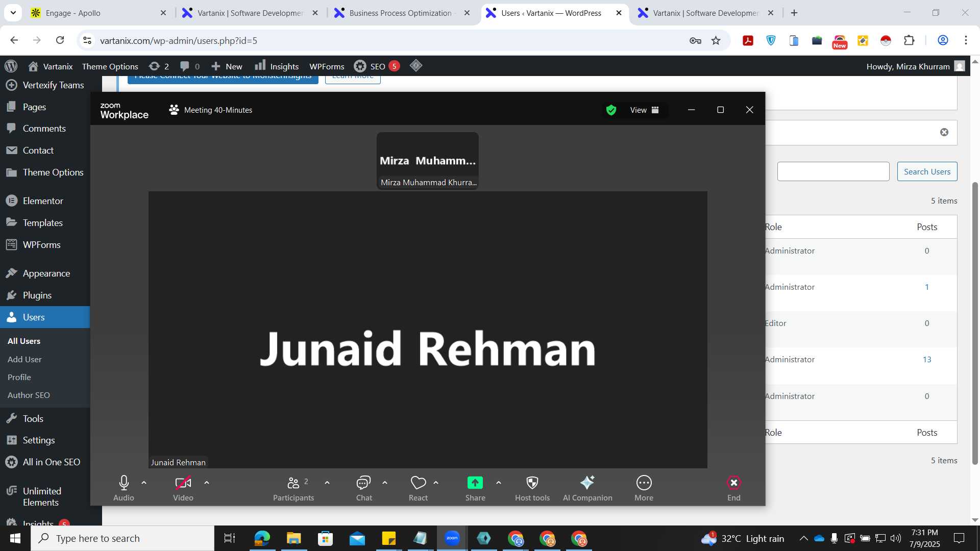Click Add User submenu link
Image resolution: width=980 pixels, height=551 pixels.
pyautogui.click(x=24, y=360)
